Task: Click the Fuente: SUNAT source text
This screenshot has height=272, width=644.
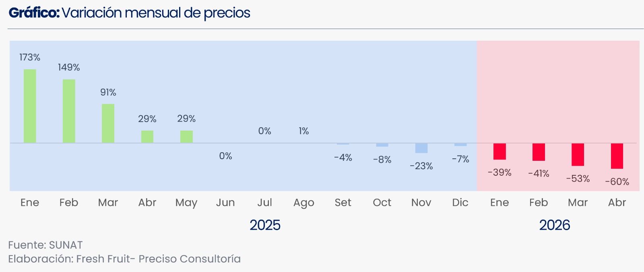Action: pyautogui.click(x=45, y=245)
